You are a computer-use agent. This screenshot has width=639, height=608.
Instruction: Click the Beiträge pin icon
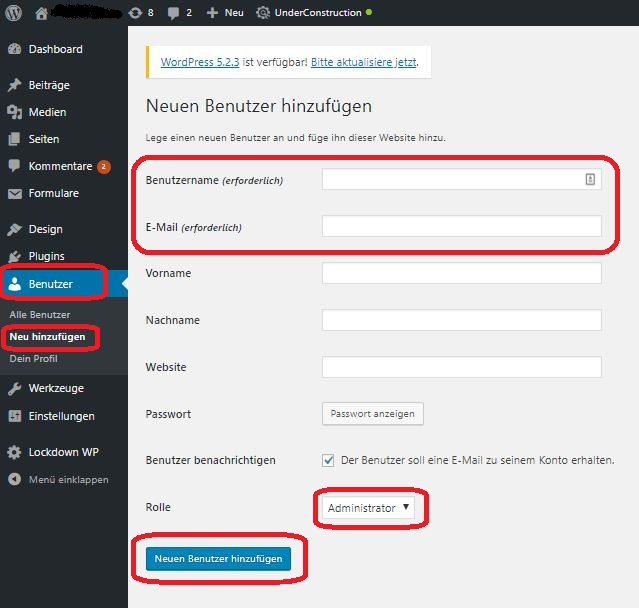pyautogui.click(x=15, y=85)
